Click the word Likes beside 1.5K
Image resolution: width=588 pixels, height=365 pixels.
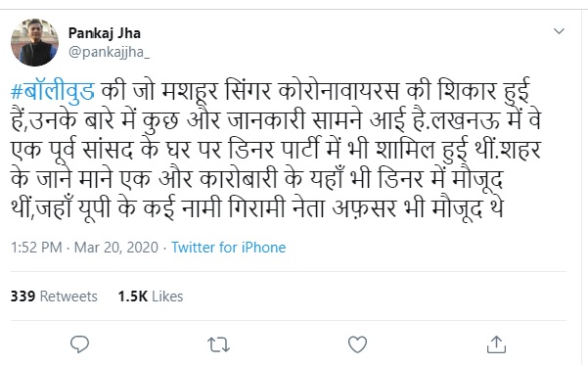167,297
